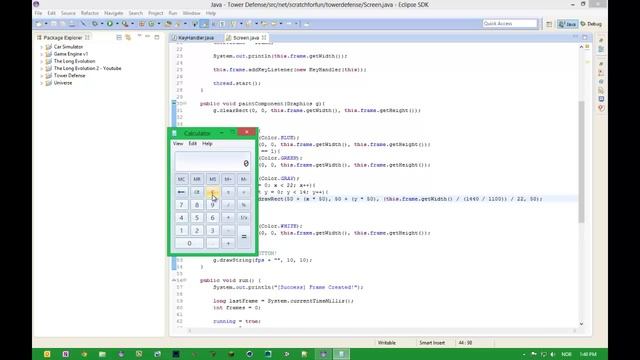
Task: Click the Smart Insert status bar entry
Action: coord(432,343)
